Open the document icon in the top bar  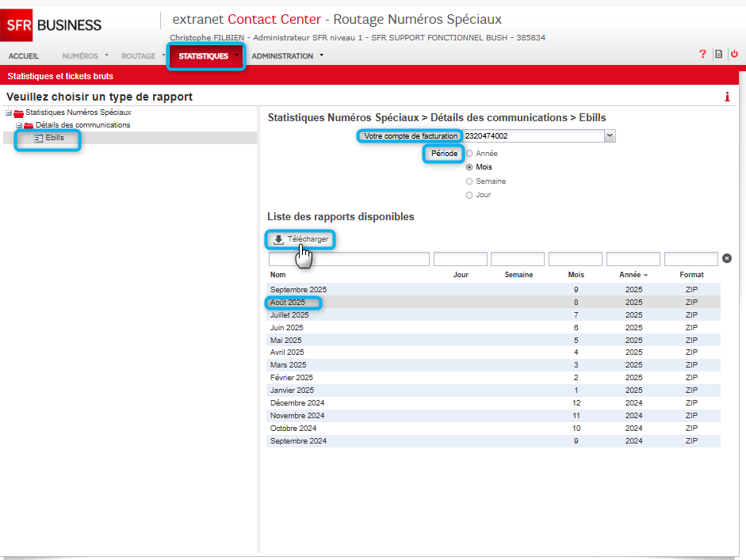pos(719,55)
